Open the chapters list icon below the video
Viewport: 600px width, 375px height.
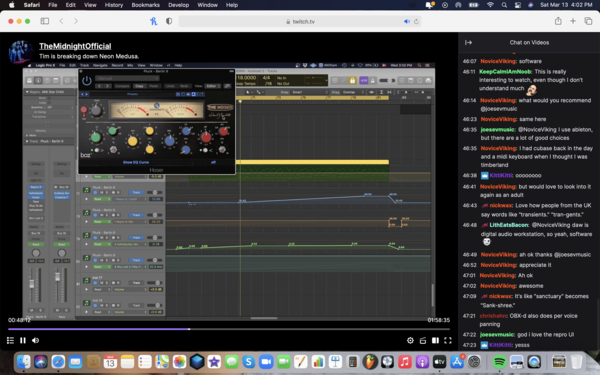(10, 340)
